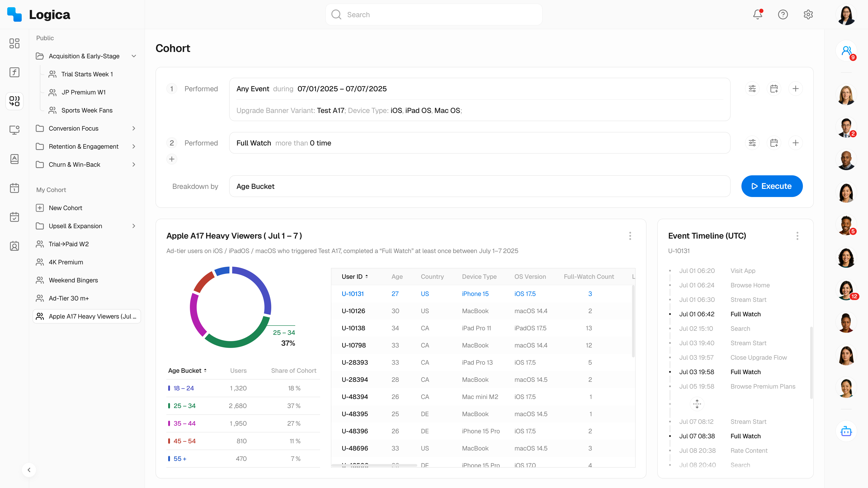This screenshot has height=488, width=868.
Task: Select the dashboard grid icon in sidebar
Action: click(x=14, y=43)
